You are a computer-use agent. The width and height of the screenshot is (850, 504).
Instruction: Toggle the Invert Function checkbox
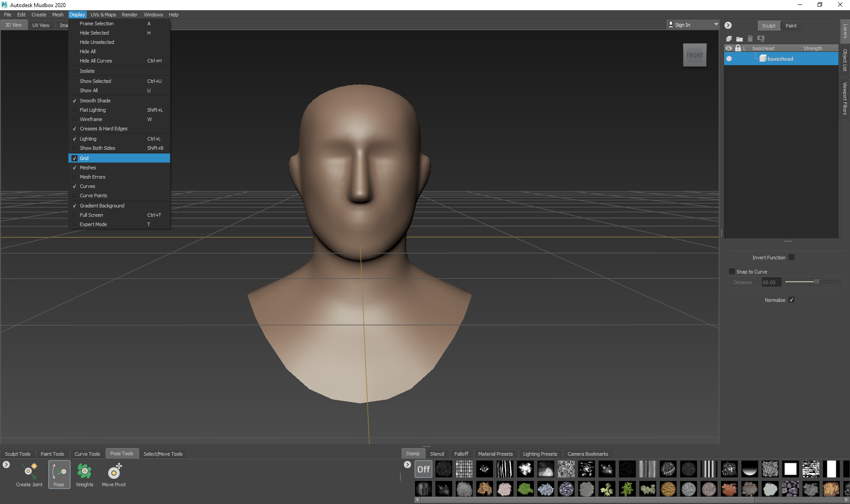pyautogui.click(x=791, y=258)
